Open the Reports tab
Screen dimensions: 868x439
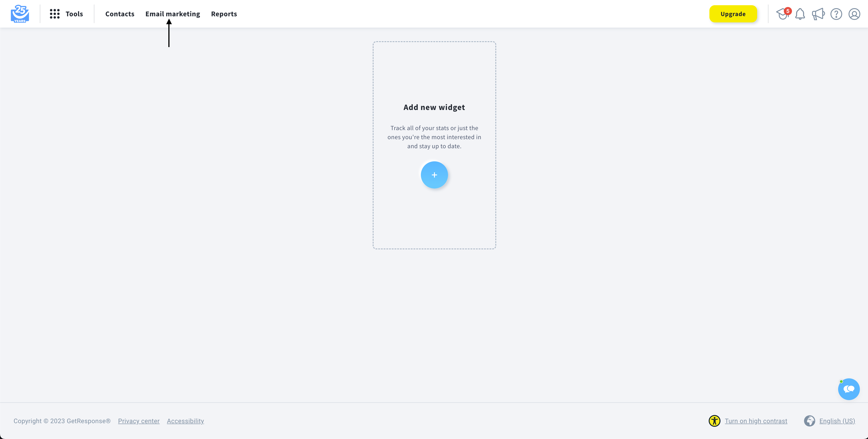(224, 14)
